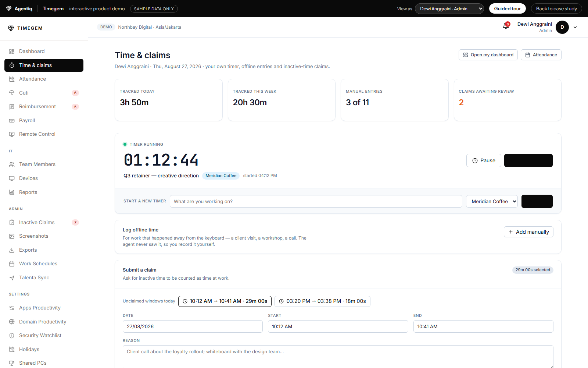This screenshot has width=588, height=368.
Task: Click the Security Watchlist shield icon
Action: tap(12, 336)
